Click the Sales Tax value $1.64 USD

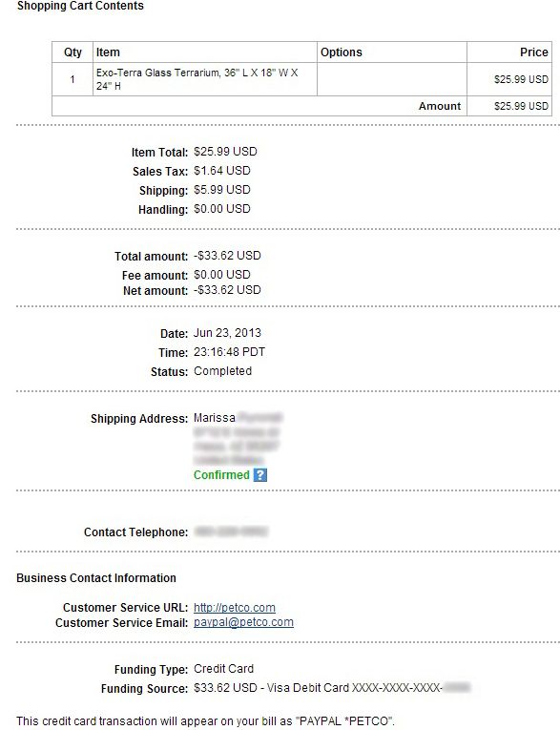click(222, 171)
